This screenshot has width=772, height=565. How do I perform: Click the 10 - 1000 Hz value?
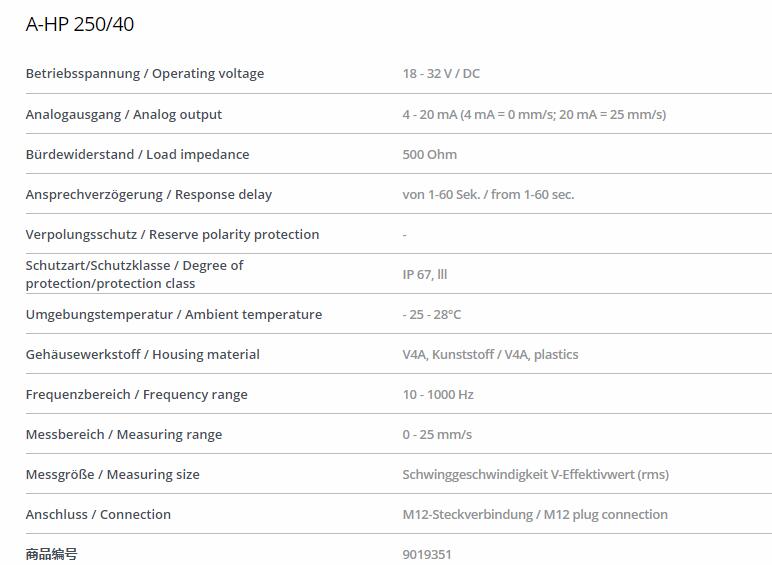(438, 395)
